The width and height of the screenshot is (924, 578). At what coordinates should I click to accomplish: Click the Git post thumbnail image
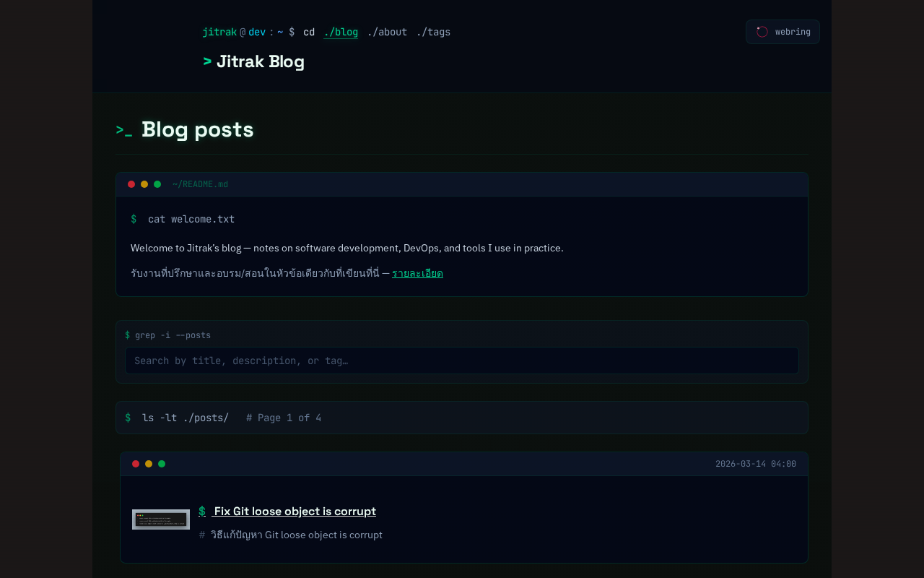pyautogui.click(x=161, y=519)
